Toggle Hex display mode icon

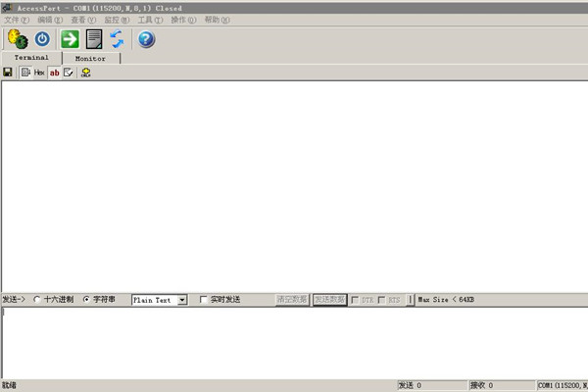pos(39,73)
